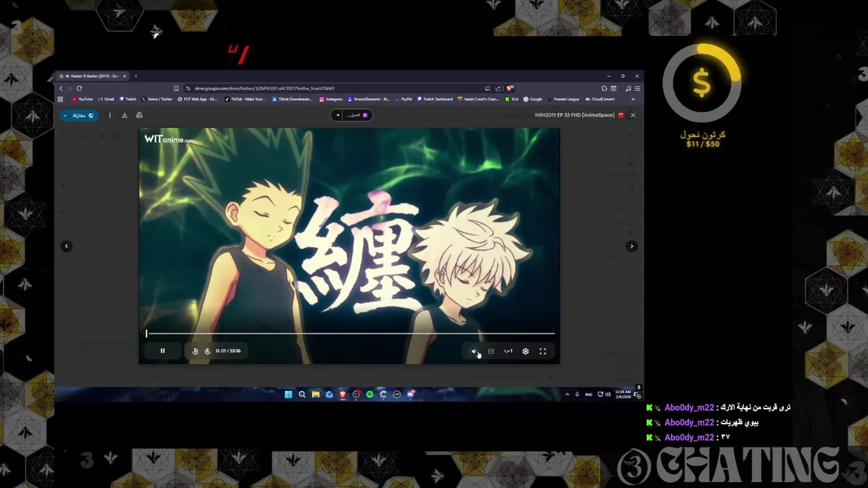The image size is (868, 488).
Task: Open the FUT Web App bookmark
Action: pyautogui.click(x=197, y=99)
